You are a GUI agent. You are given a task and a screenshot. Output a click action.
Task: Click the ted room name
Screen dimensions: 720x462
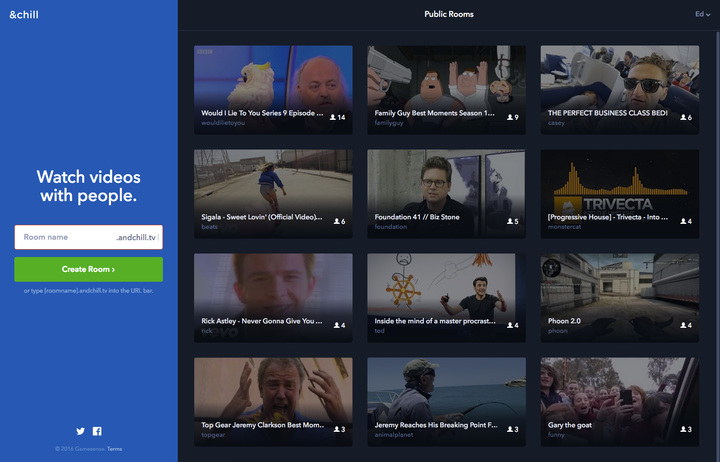[379, 331]
